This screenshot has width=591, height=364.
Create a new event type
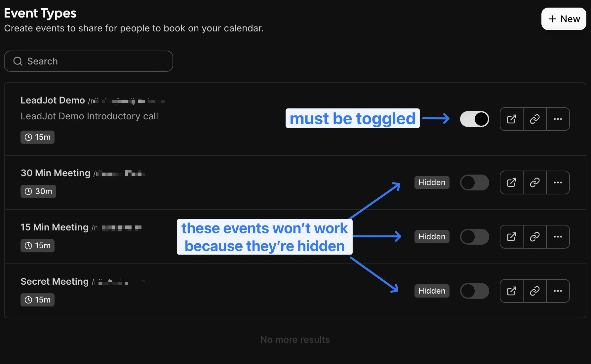click(x=564, y=19)
